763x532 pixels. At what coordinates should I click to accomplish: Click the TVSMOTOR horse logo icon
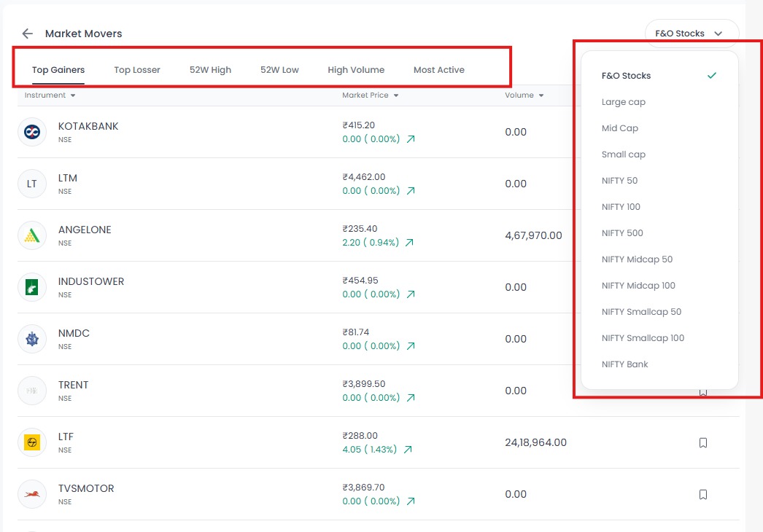click(32, 494)
